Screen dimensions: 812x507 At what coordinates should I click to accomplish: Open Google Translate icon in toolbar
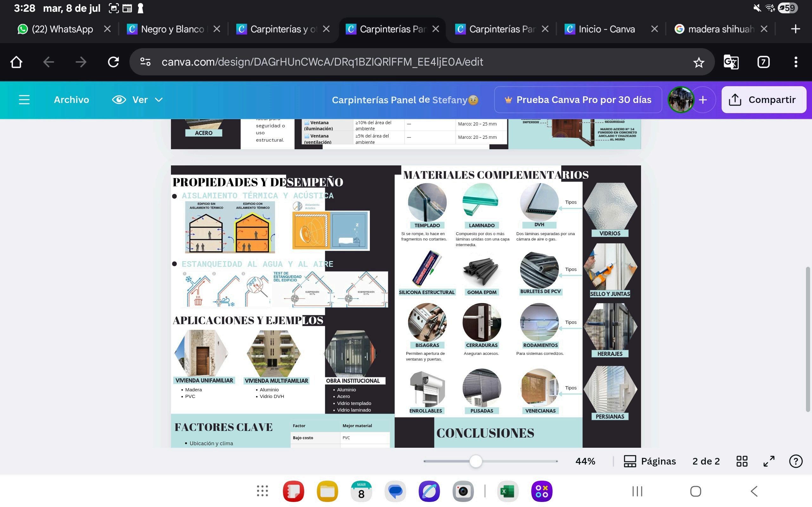(731, 62)
